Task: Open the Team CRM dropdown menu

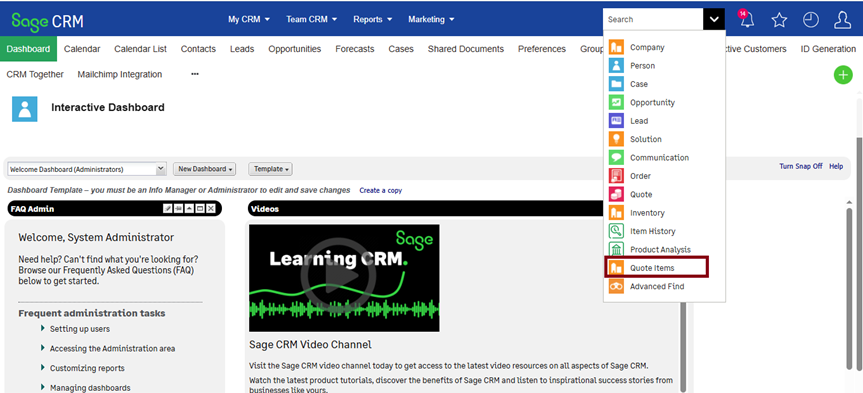Action: [x=312, y=19]
